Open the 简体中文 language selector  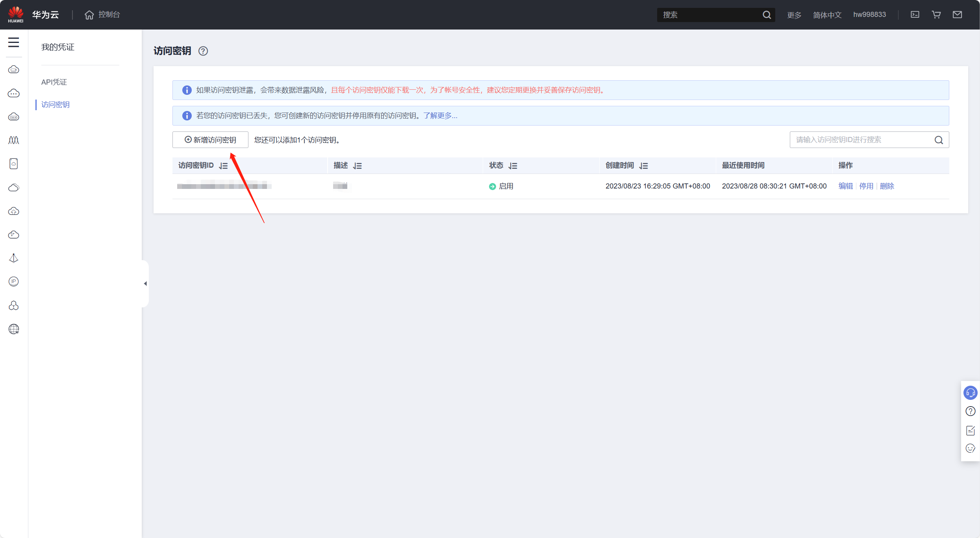827,15
